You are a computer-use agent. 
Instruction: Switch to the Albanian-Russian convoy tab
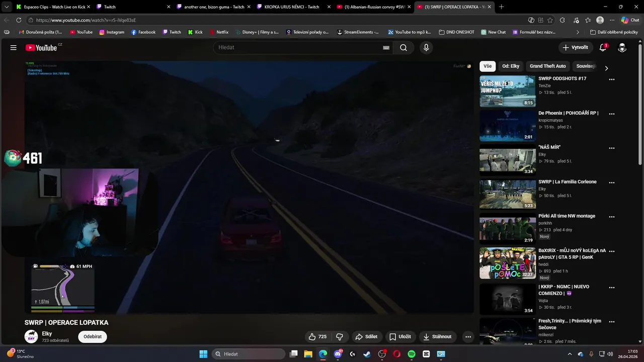373,7
